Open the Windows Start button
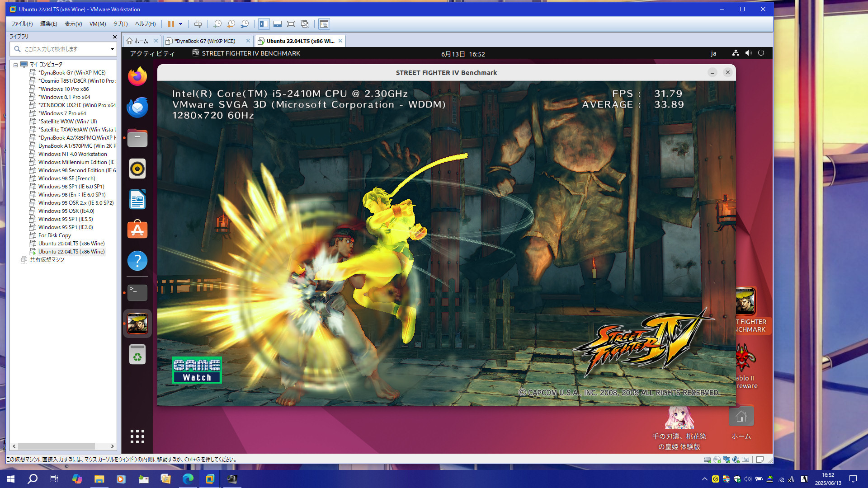Screen dimensions: 868x488 pyautogui.click(x=11, y=479)
